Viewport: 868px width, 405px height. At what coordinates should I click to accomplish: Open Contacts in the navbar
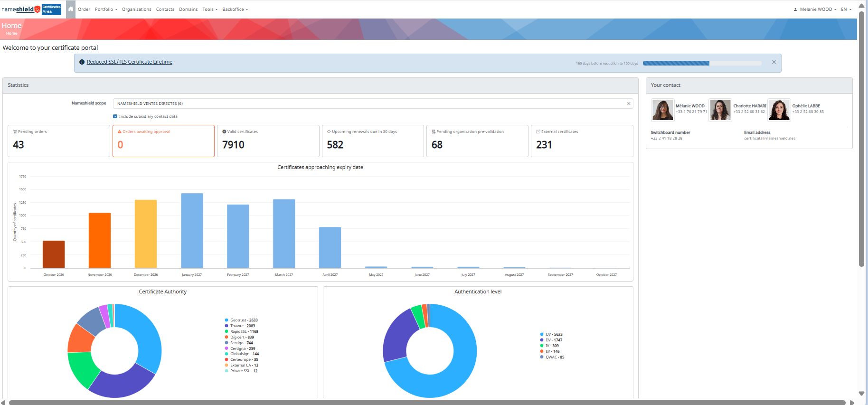(x=165, y=9)
